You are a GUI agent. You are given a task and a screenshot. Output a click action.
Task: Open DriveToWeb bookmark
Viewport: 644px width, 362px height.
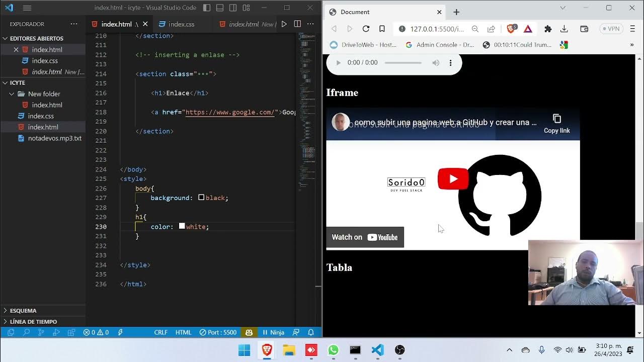click(x=363, y=45)
